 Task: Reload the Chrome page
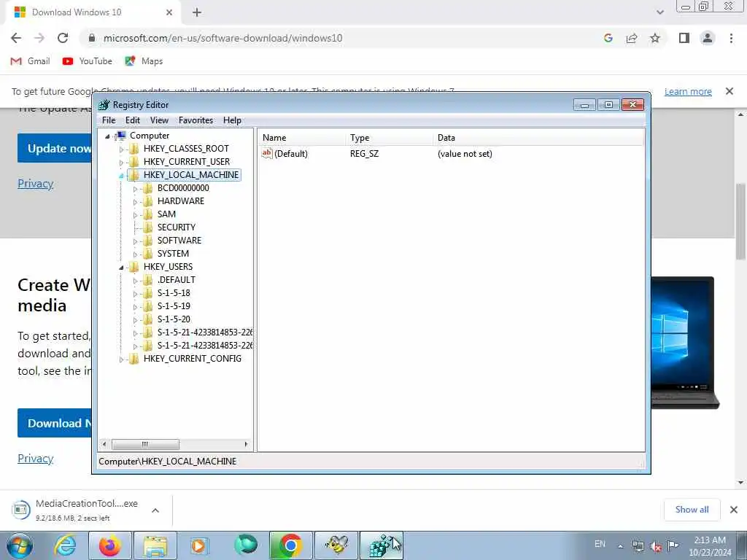63,38
